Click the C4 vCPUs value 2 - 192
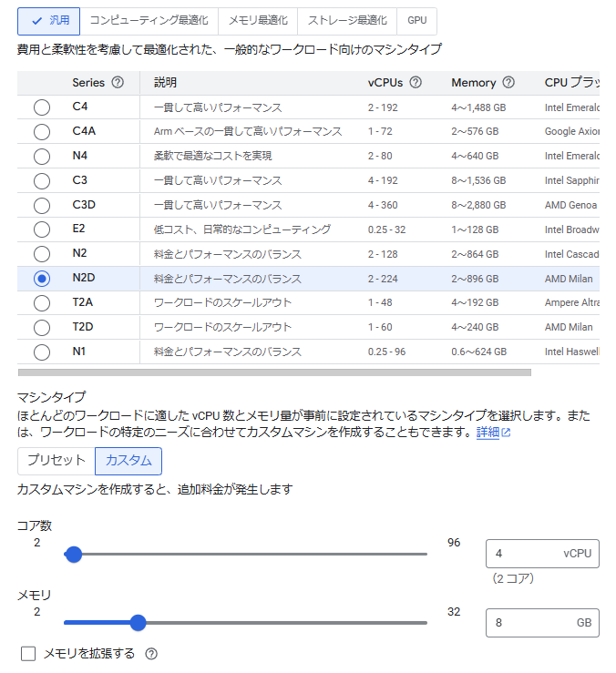Viewport: 616px width, 673px height. pyautogui.click(x=383, y=107)
